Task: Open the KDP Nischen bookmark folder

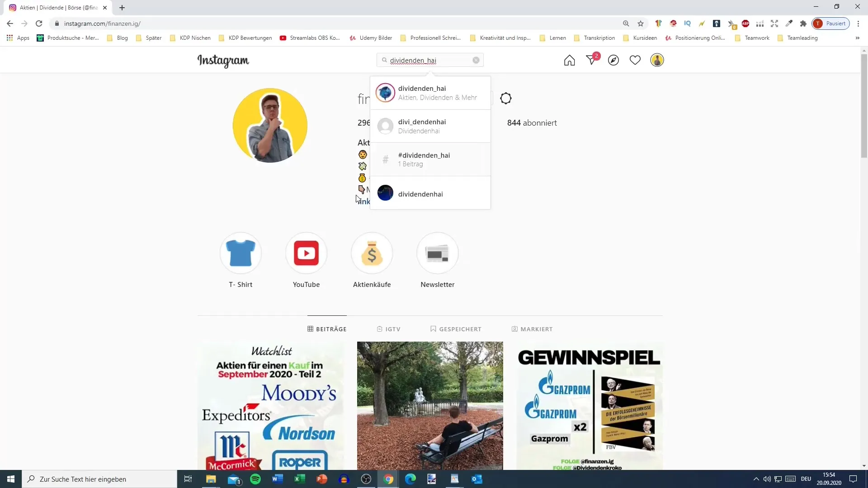Action: (x=190, y=38)
